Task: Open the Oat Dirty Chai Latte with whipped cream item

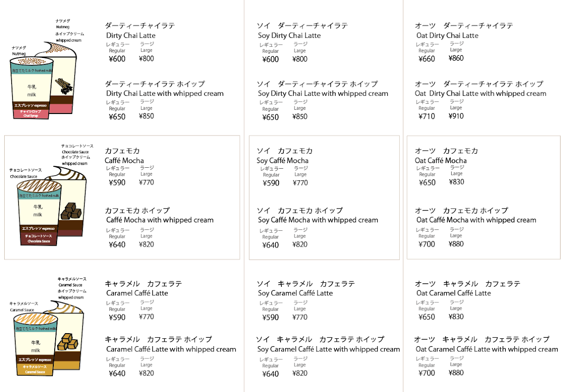Action: click(481, 93)
